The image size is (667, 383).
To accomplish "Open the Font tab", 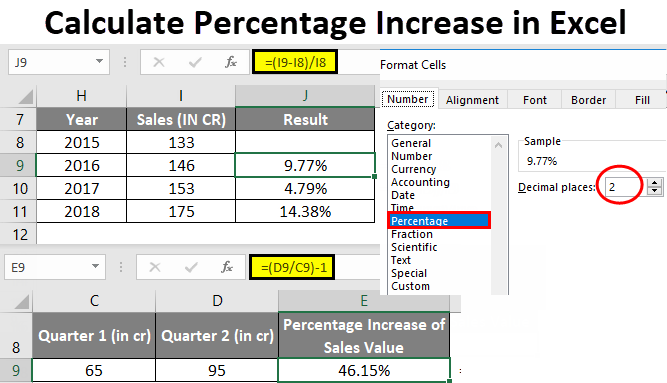I will click(534, 100).
